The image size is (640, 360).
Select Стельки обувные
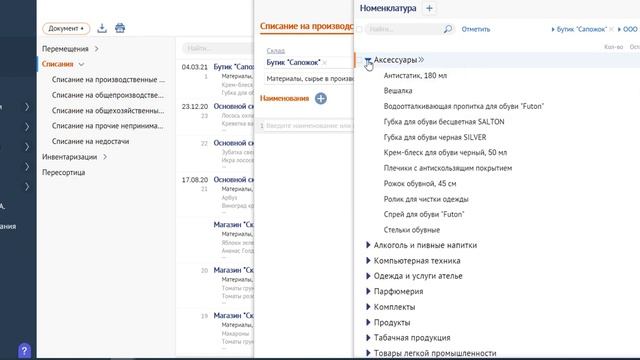(x=411, y=230)
